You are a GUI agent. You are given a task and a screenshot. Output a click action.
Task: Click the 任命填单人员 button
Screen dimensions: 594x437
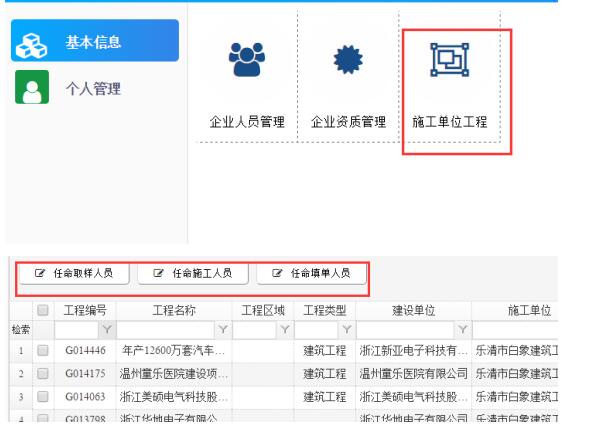tap(311, 273)
